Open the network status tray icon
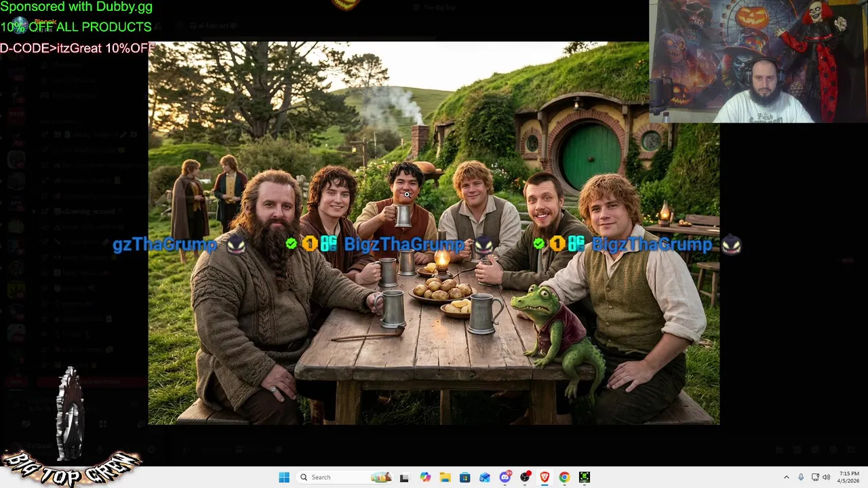The image size is (868, 488). (x=815, y=477)
